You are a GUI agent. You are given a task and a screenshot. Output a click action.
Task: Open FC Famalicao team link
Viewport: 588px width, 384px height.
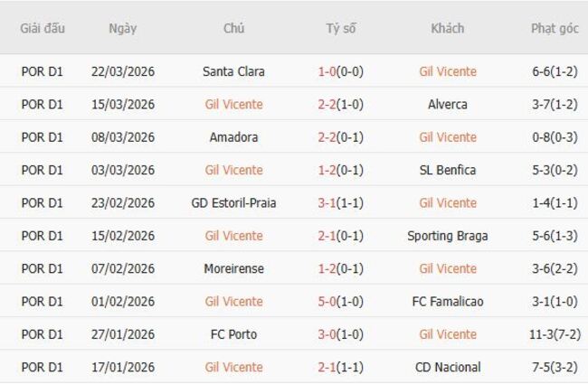click(448, 301)
